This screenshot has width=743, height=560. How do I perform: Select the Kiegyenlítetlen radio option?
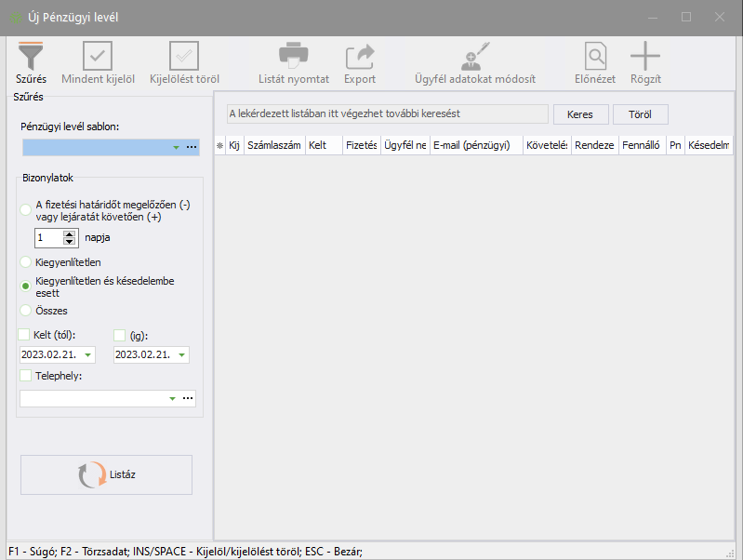[x=26, y=262]
